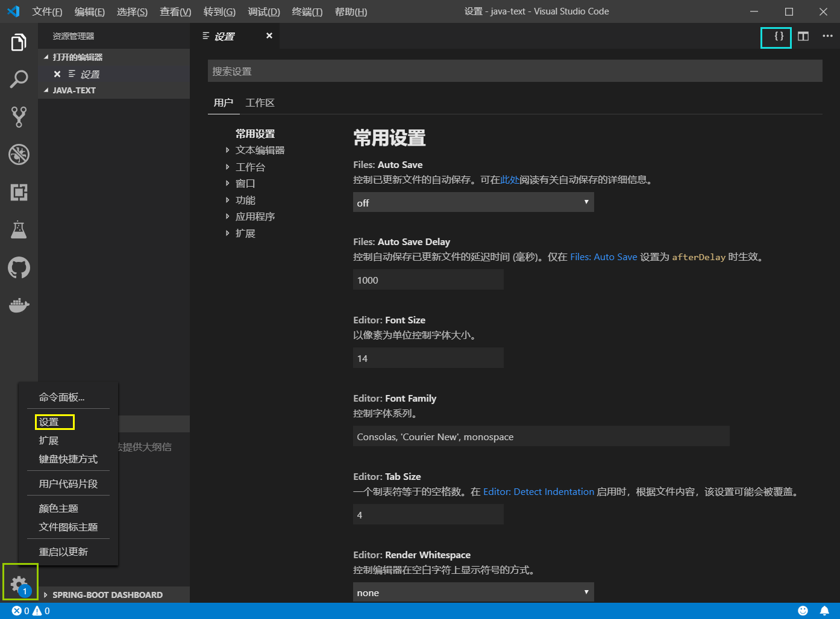
Task: Follow the Files: Auto Save link
Action: (603, 257)
